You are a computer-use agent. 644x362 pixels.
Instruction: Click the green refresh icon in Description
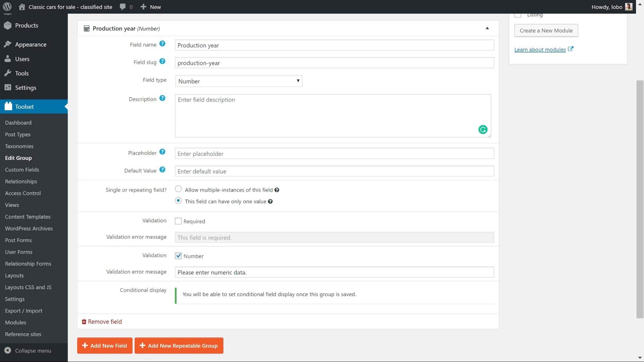(483, 129)
